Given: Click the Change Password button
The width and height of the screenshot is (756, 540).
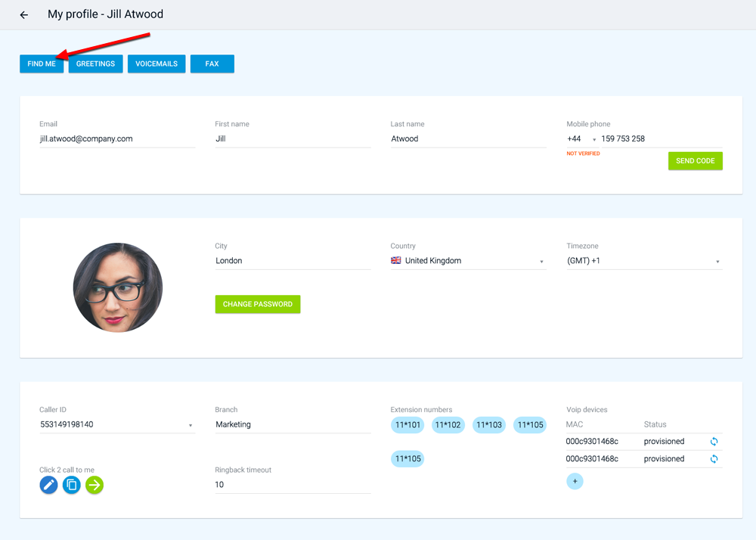Looking at the screenshot, I should pos(258,304).
